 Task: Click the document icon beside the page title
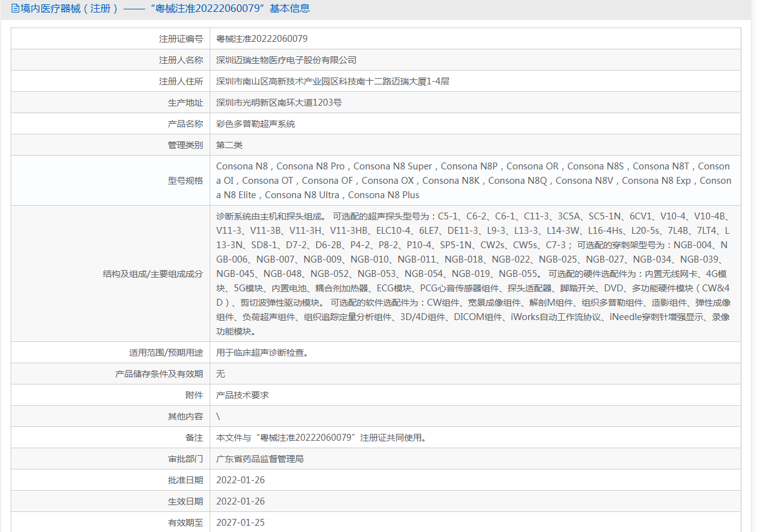15,9
